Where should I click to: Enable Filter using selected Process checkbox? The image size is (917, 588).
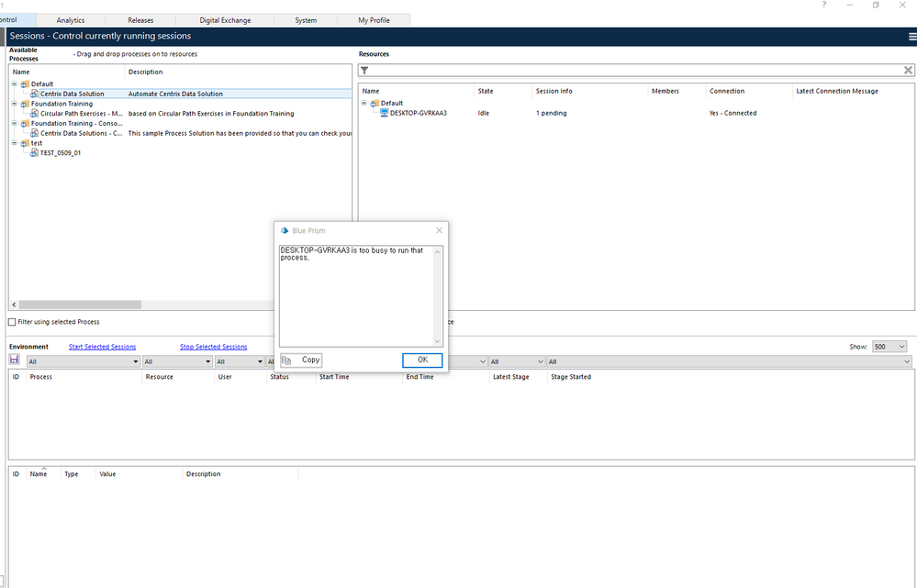(12, 322)
